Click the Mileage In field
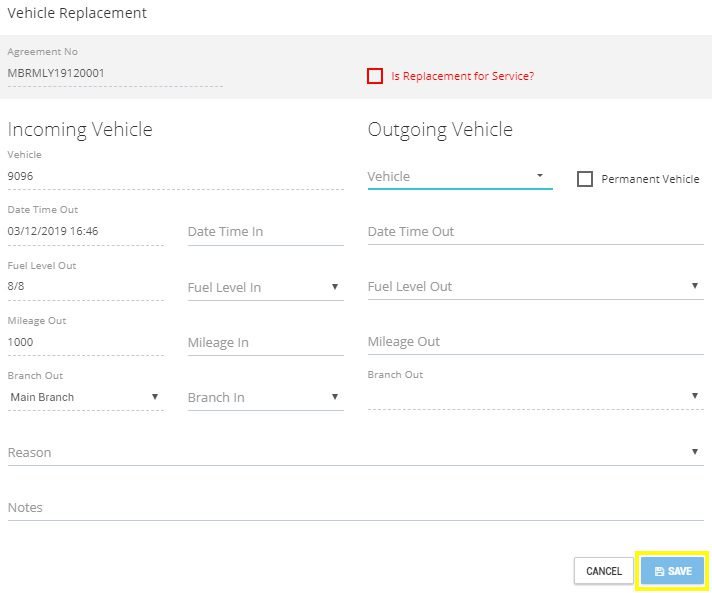Screen dimensions: 712x593 click(265, 343)
